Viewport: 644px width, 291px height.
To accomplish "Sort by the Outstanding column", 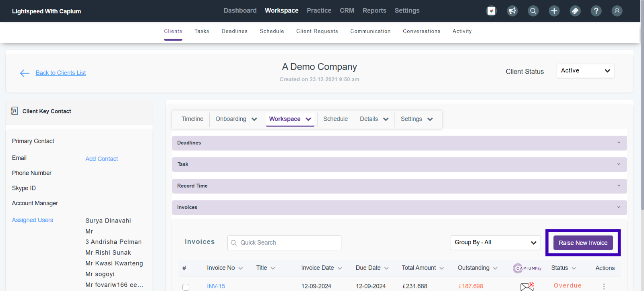I will click(477, 268).
